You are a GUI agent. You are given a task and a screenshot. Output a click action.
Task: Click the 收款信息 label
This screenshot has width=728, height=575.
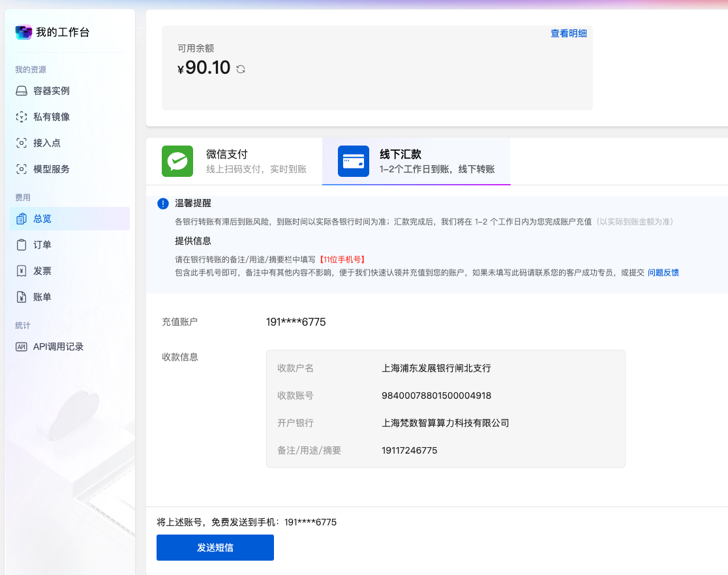pyautogui.click(x=179, y=357)
